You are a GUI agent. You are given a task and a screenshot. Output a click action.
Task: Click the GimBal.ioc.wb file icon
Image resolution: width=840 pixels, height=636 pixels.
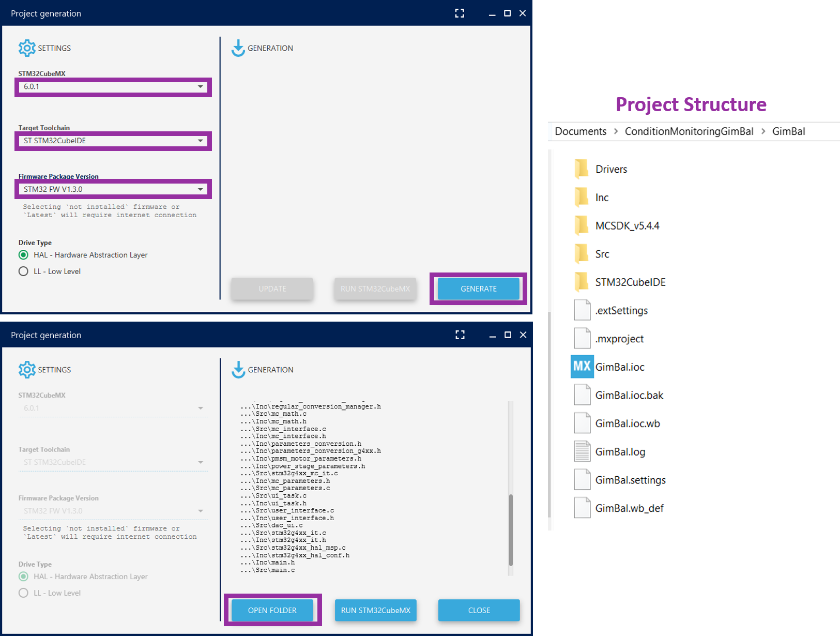(582, 423)
